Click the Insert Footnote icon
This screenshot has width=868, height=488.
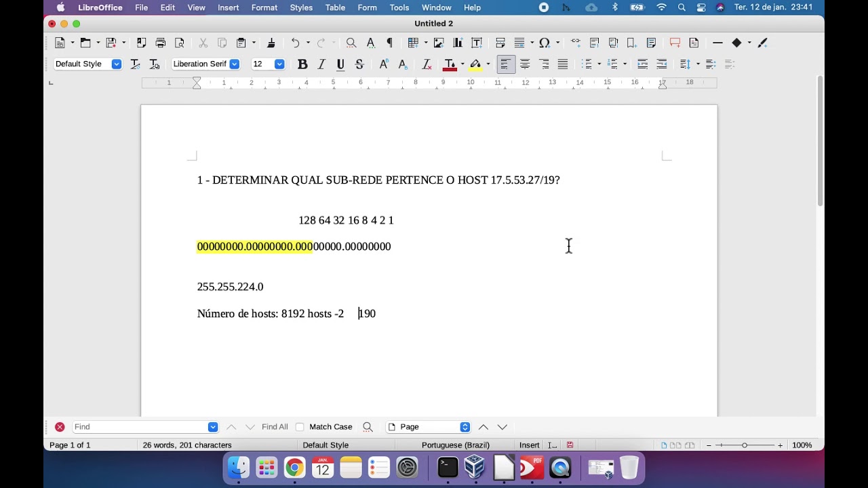[595, 43]
